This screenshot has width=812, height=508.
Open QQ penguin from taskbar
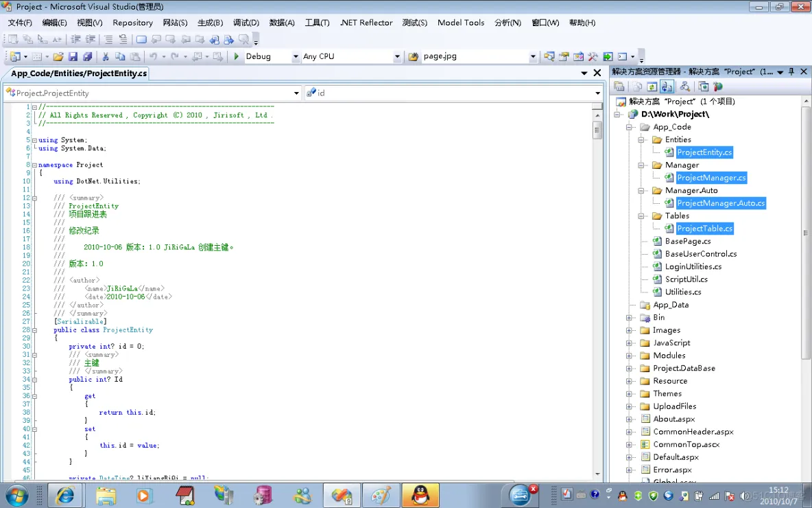point(420,495)
